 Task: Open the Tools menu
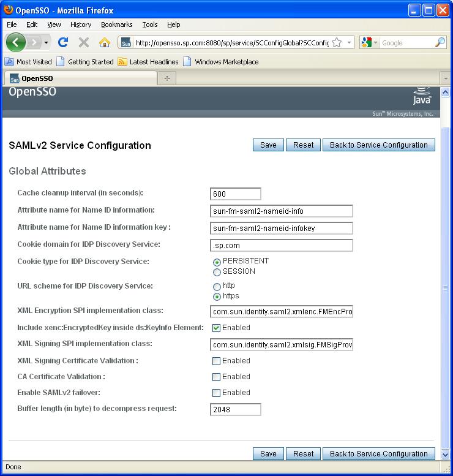tap(150, 25)
